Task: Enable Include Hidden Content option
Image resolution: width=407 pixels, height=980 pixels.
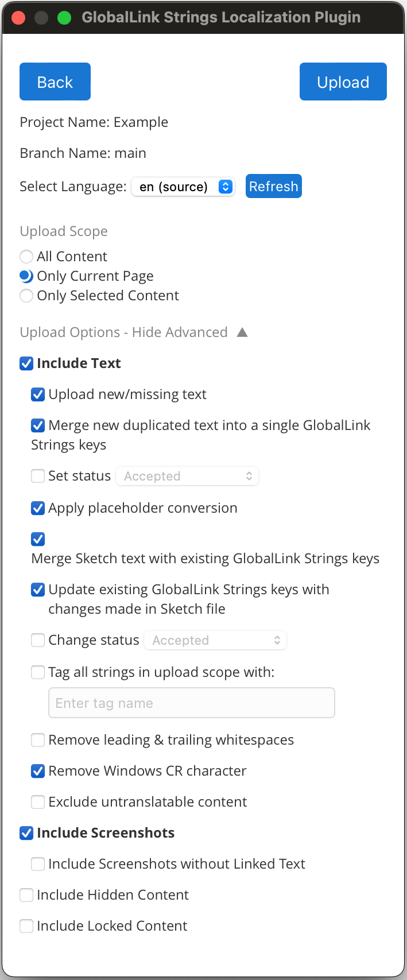Action: pos(26,895)
